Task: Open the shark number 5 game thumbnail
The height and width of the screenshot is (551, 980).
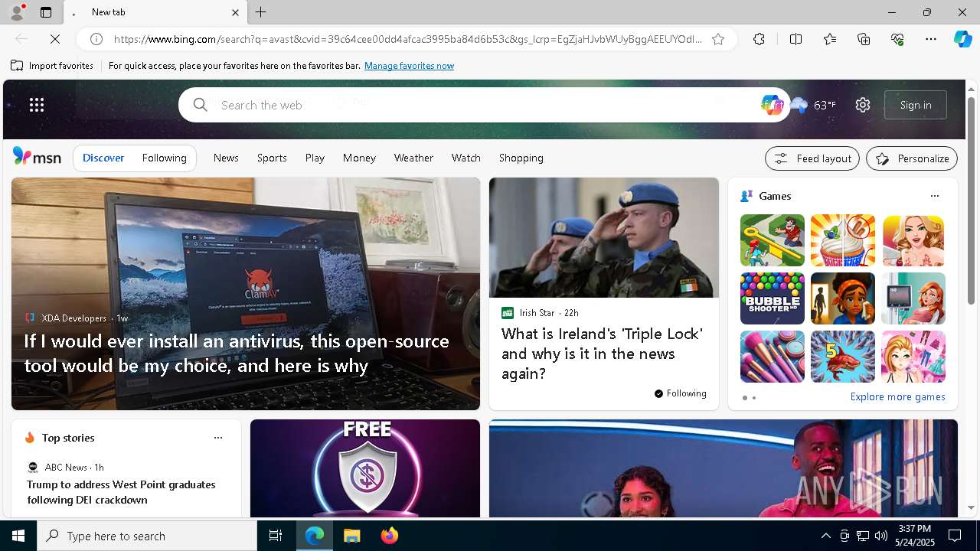Action: pyautogui.click(x=843, y=357)
